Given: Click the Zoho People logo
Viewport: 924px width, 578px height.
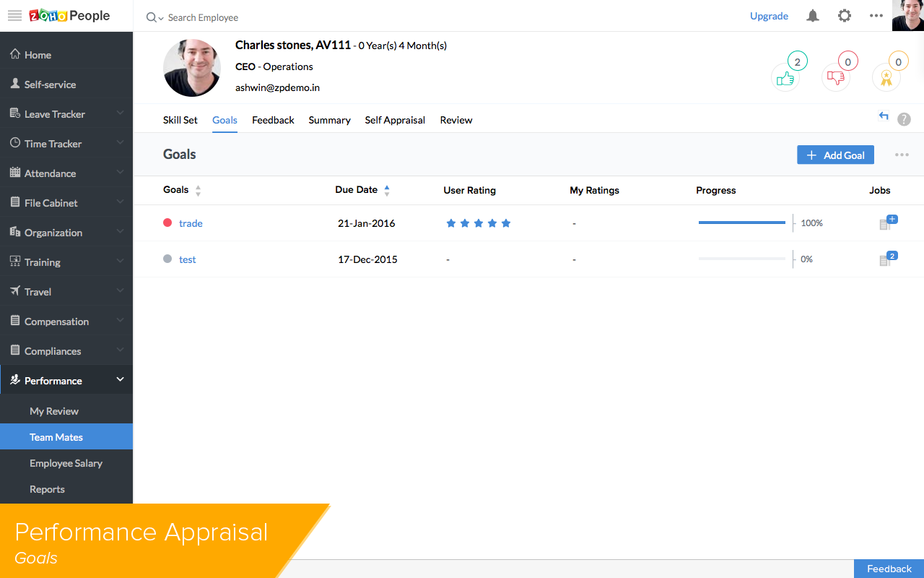Looking at the screenshot, I should [x=69, y=16].
